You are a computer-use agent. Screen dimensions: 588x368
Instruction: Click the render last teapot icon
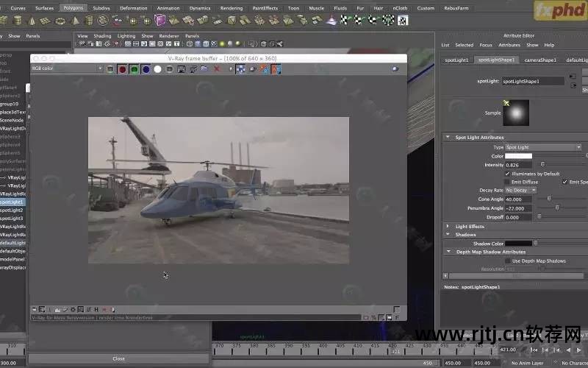(x=253, y=69)
